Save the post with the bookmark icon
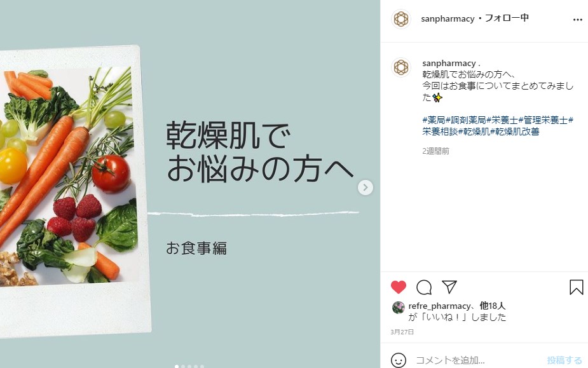The height and width of the screenshot is (368, 588). (576, 287)
